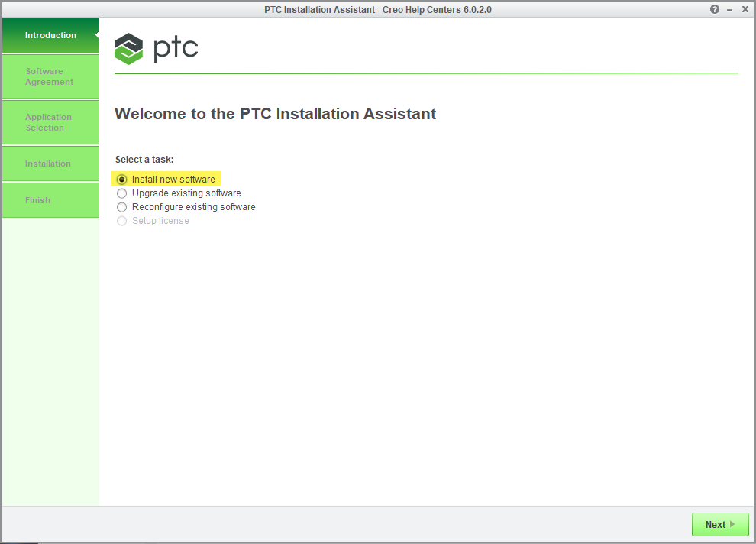Click the ptc wordmark text
The height and width of the screenshot is (544, 756).
point(176,48)
